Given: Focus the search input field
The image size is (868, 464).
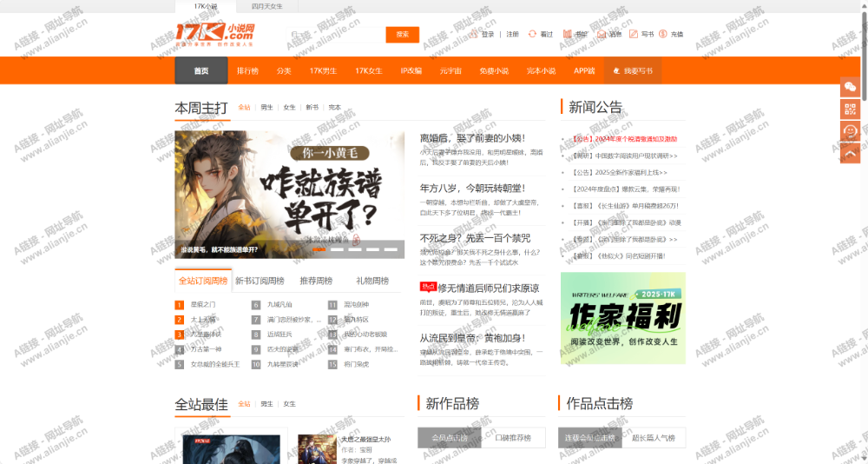Looking at the screenshot, I should click(336, 35).
